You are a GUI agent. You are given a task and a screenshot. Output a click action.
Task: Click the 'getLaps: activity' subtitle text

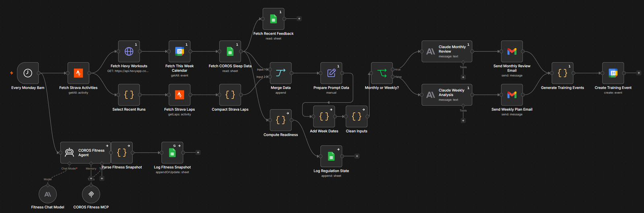pyautogui.click(x=180, y=114)
